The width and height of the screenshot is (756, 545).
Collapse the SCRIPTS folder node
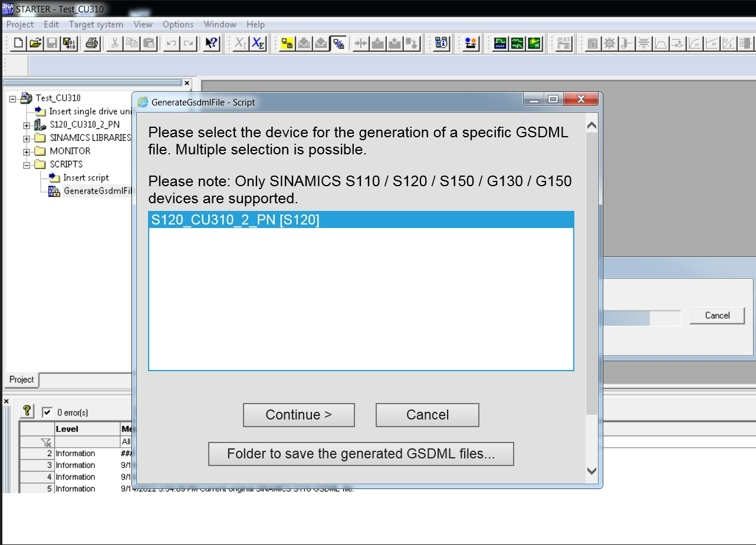(27, 165)
